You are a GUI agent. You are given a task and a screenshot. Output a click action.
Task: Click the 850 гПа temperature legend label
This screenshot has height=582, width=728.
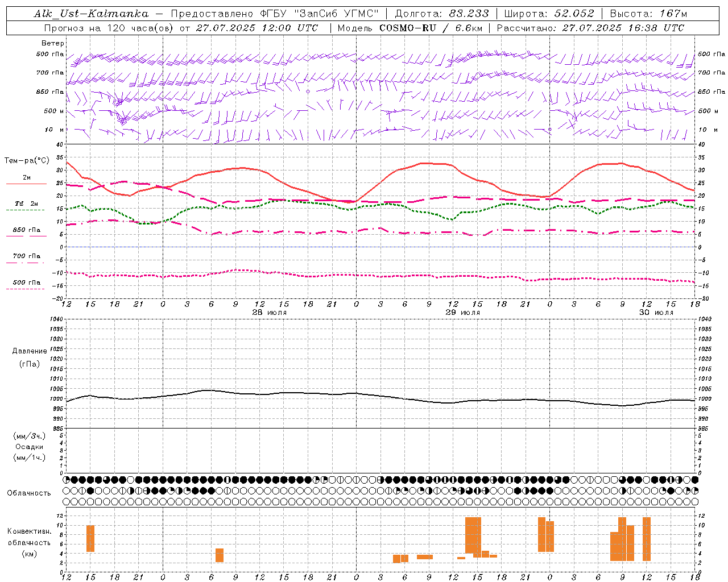(x=26, y=230)
